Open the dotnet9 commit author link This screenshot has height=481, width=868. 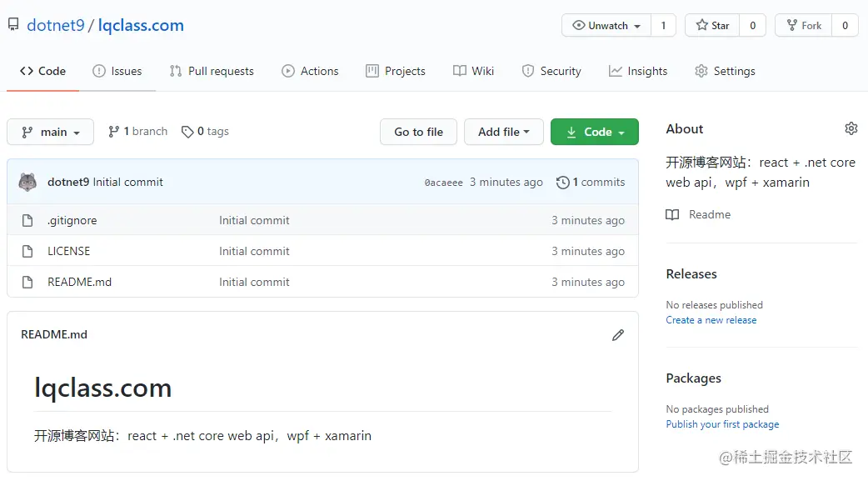68,182
